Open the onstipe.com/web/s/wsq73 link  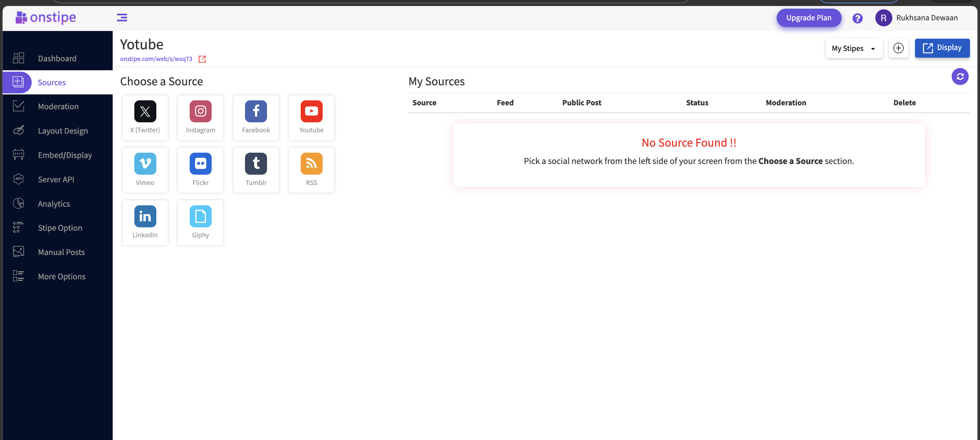coord(156,59)
